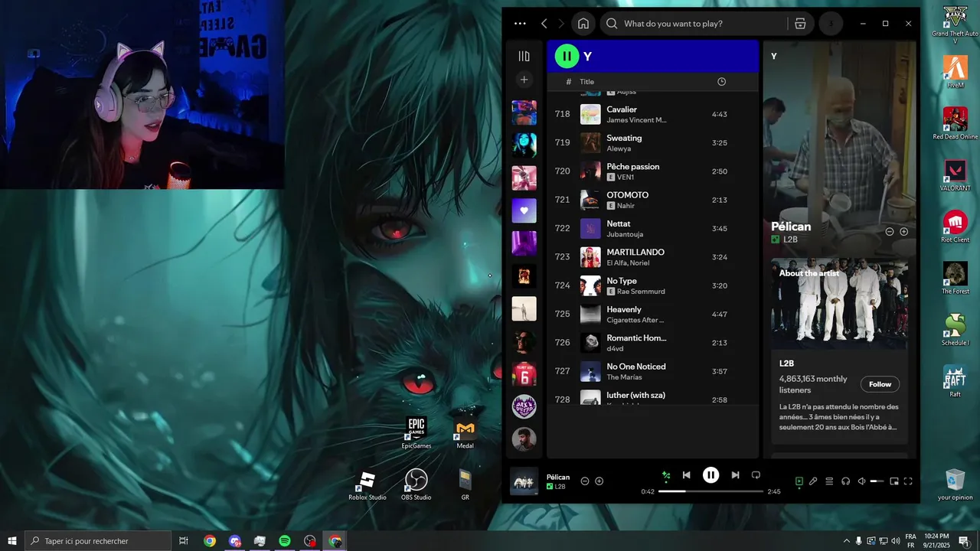Open Connect to a device headphones icon

pyautogui.click(x=845, y=481)
